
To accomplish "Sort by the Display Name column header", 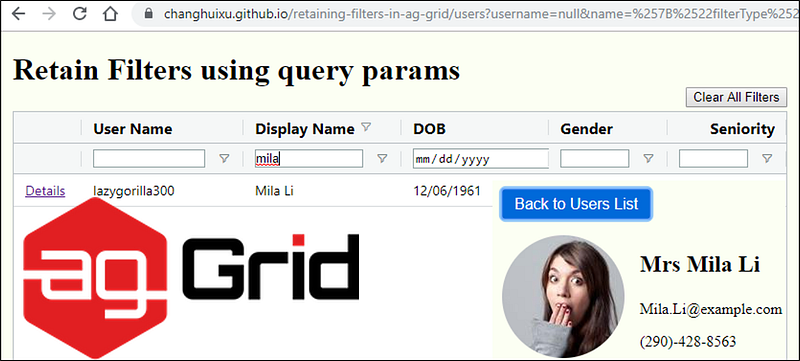I will tap(305, 129).
